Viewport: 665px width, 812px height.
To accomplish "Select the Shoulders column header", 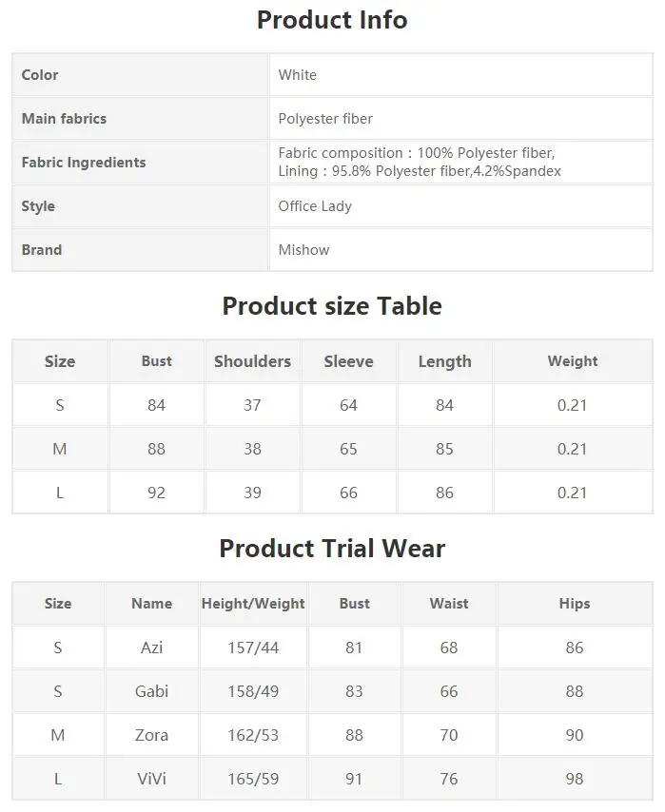I will point(252,361).
